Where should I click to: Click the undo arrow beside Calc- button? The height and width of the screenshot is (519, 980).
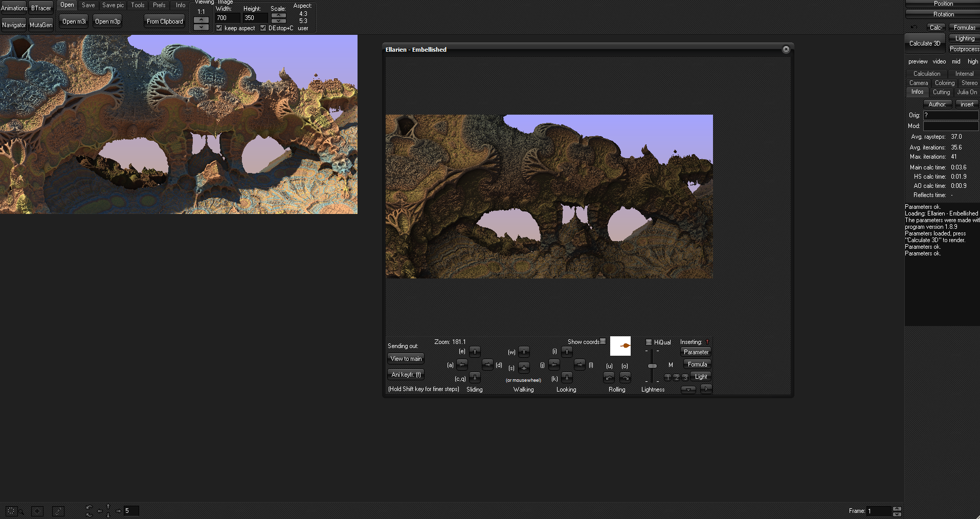(914, 28)
